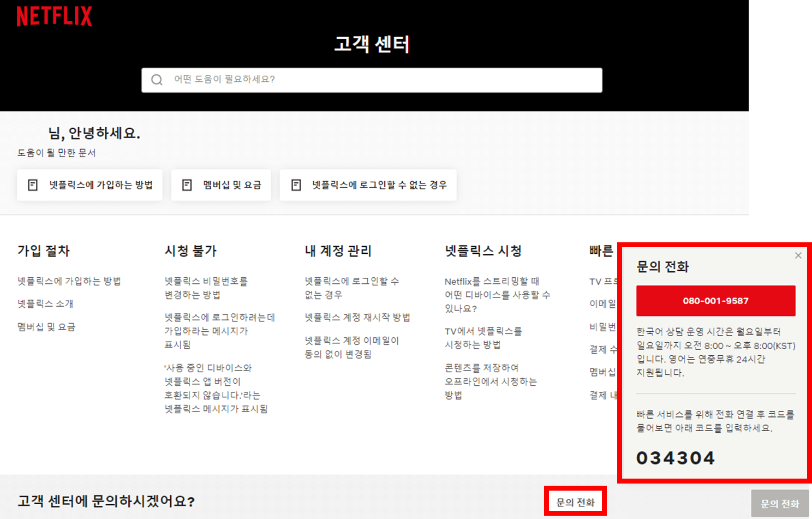The width and height of the screenshot is (812, 519).
Task: Click document icon on '멤버십 및 요금' card
Action: coord(187,185)
